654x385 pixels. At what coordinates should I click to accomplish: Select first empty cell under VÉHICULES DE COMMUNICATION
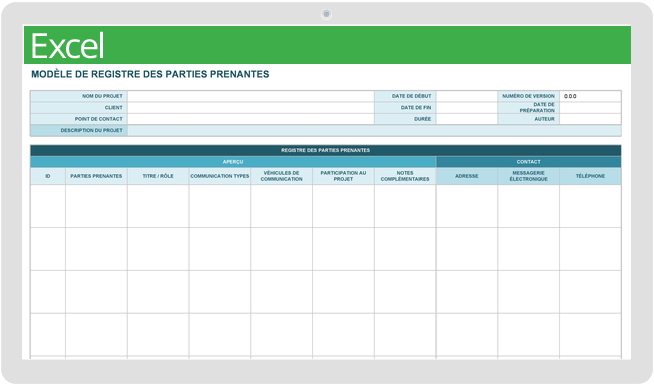point(282,206)
